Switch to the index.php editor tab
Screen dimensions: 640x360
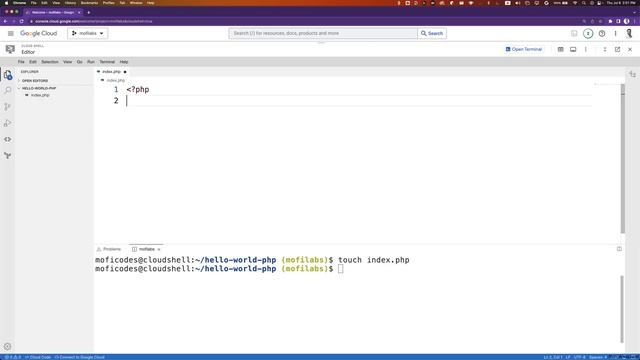point(111,72)
